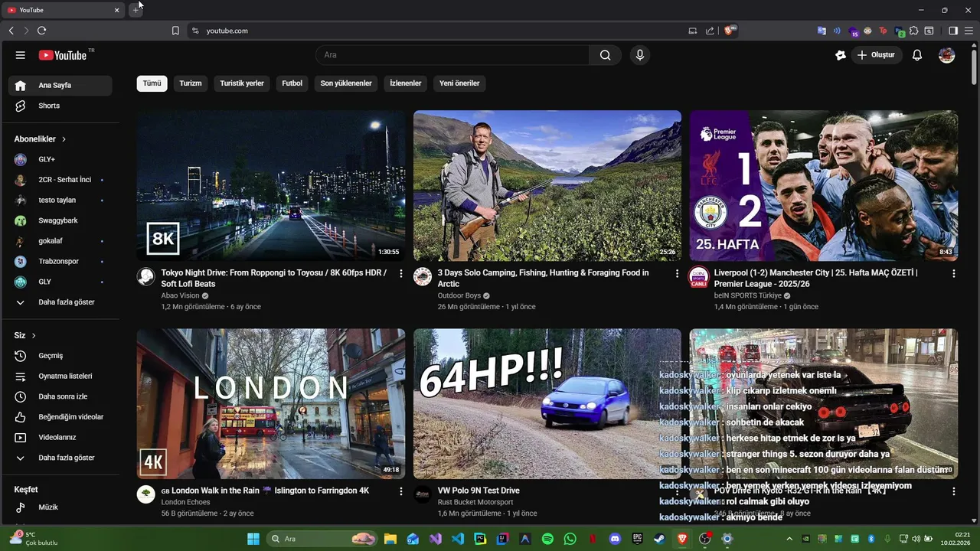980x551 pixels.
Task: Open the extensions puzzle icon
Action: pos(914,31)
